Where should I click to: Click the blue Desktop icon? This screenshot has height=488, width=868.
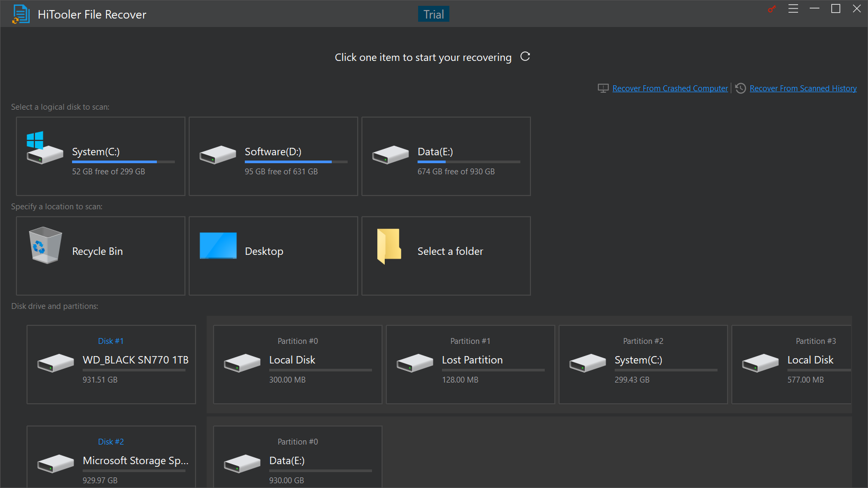click(218, 246)
